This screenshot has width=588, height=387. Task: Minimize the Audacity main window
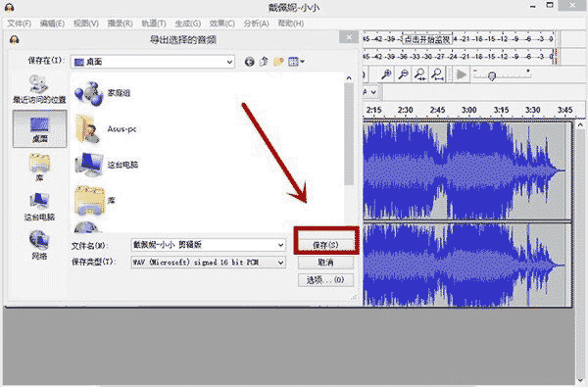tap(533, 6)
